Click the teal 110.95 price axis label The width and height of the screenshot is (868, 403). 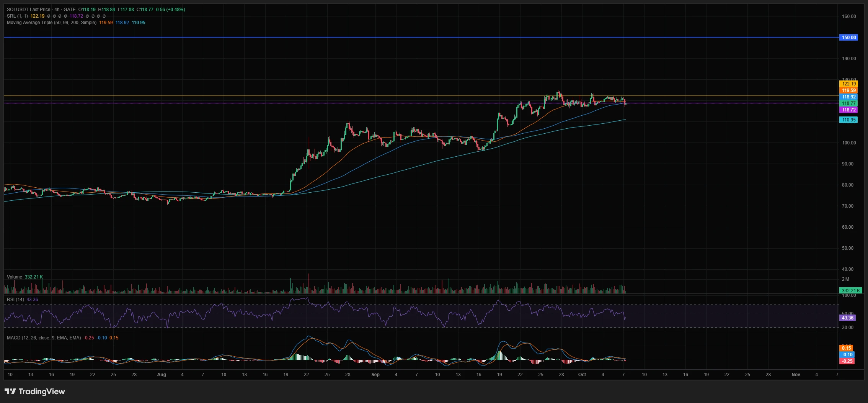click(849, 120)
